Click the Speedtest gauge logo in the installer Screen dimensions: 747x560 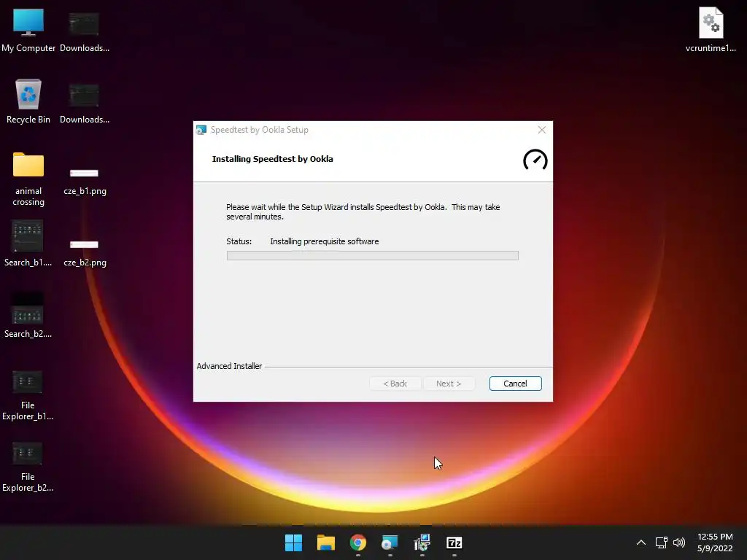[x=535, y=160]
